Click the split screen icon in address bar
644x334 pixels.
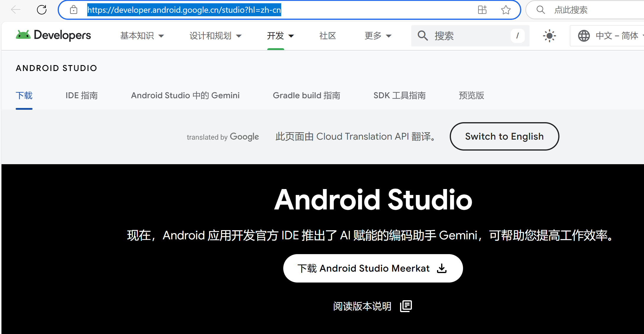(482, 9)
